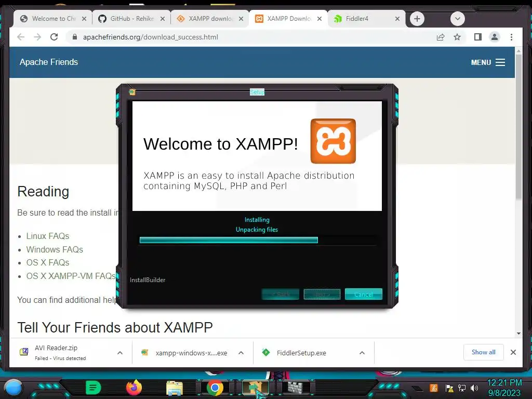
Task: Switch to Chrome on the taskbar
Action: pyautogui.click(x=215, y=388)
